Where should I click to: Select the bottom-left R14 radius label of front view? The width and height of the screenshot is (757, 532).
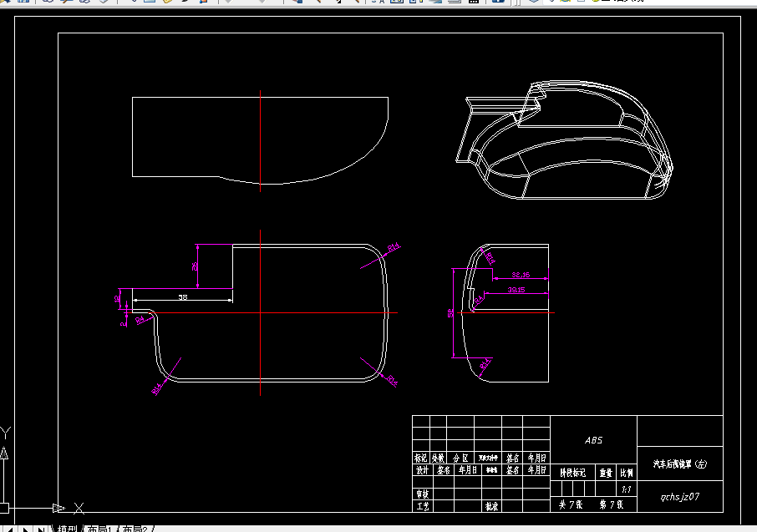[x=157, y=388]
